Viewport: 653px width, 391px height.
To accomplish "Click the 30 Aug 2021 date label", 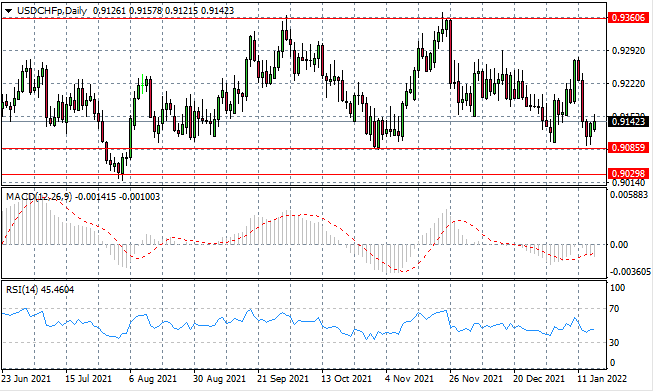I will (219, 379).
